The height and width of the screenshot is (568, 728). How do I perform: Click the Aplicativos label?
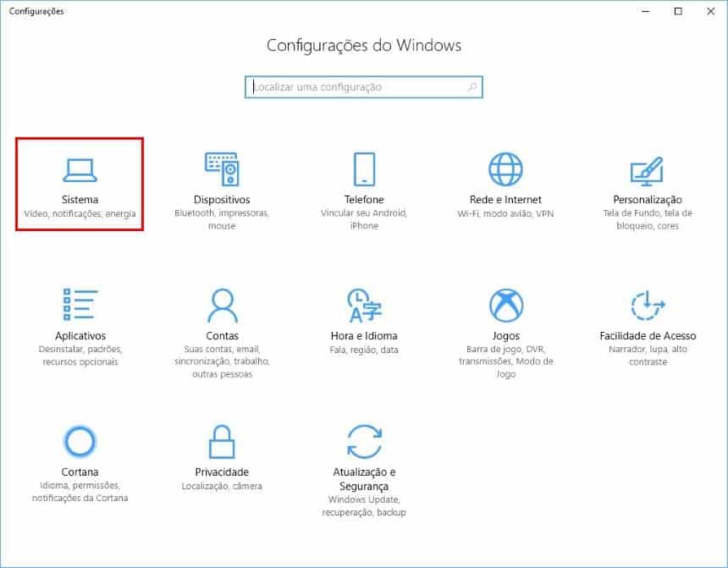tap(80, 336)
